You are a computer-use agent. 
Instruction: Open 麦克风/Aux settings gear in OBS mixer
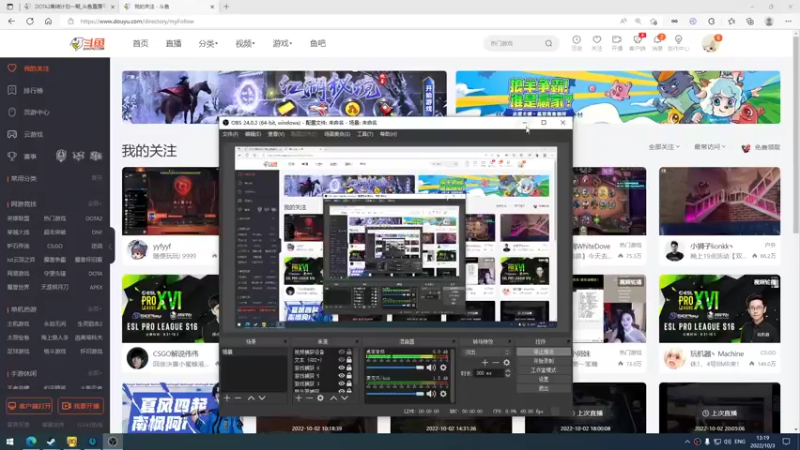click(443, 393)
